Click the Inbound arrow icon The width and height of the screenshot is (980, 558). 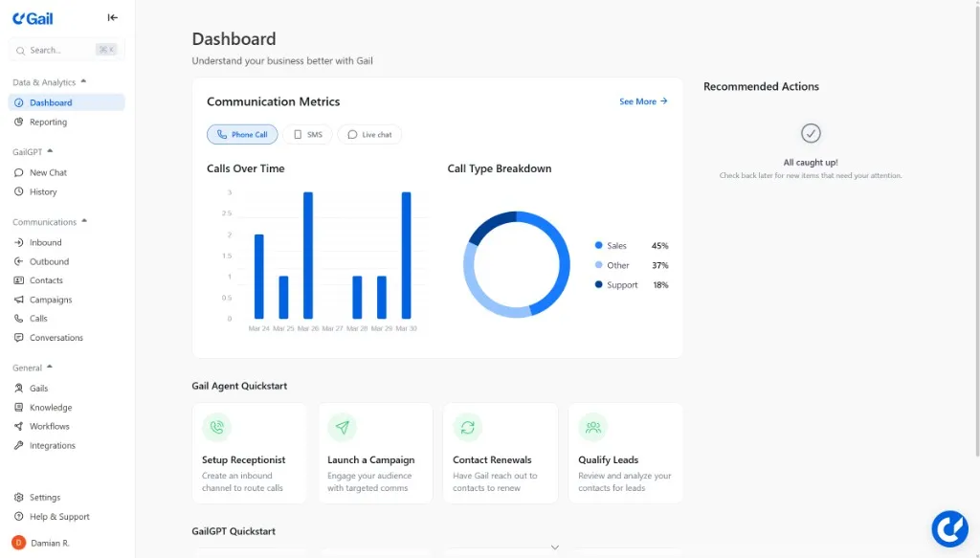(x=19, y=242)
